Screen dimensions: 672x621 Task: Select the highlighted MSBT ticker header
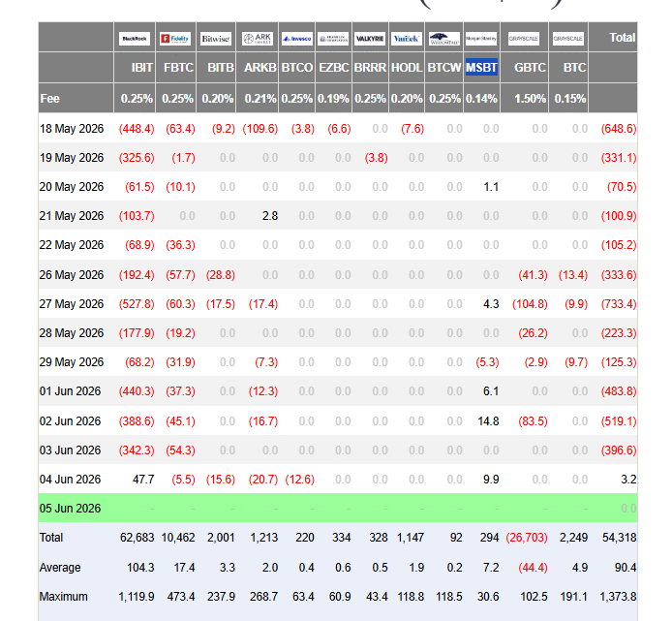(481, 68)
